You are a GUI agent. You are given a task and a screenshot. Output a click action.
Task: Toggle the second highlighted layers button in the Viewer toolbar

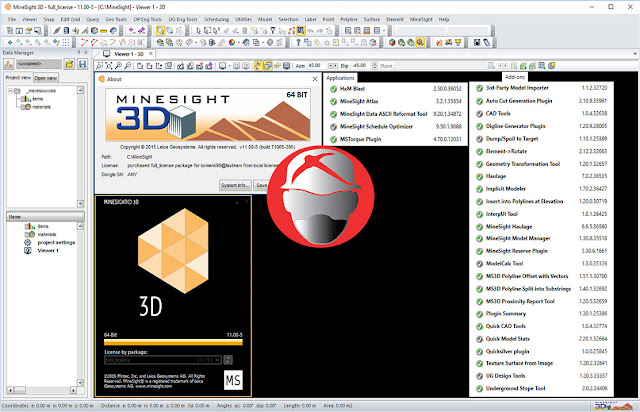point(267,66)
